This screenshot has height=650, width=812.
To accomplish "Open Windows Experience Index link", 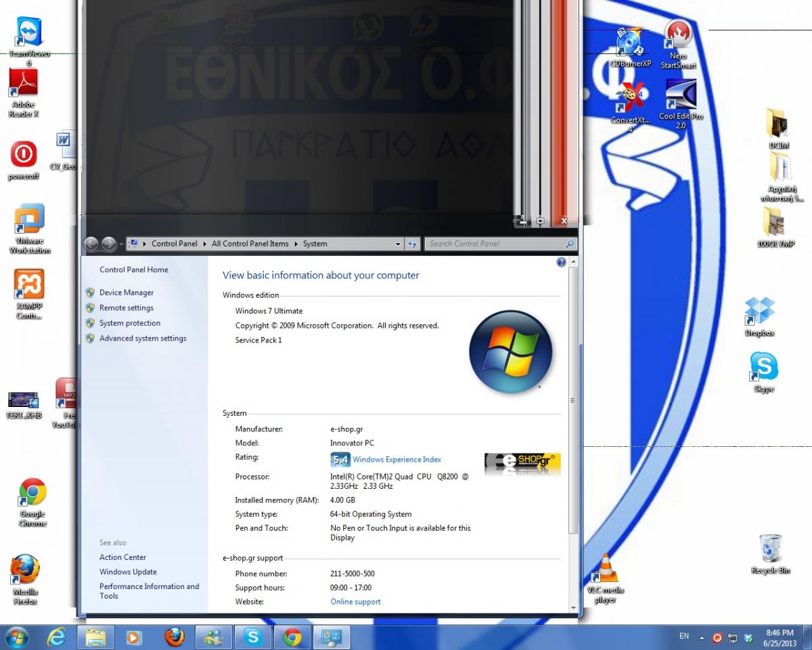I will (x=397, y=460).
